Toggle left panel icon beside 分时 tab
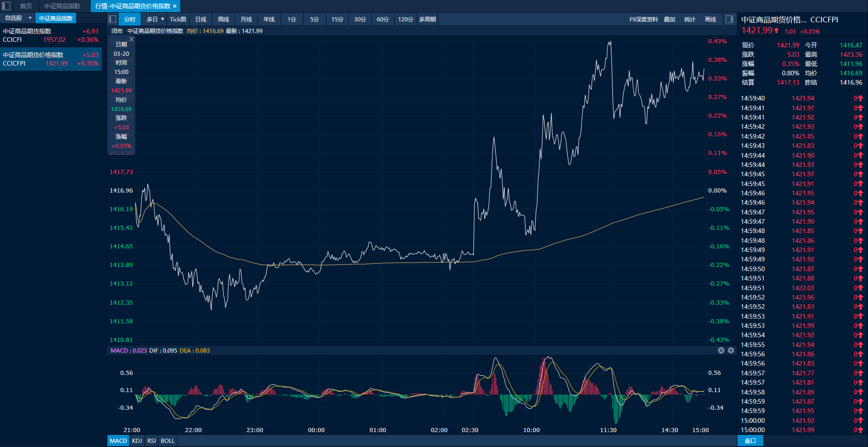This screenshot has height=447, width=868. click(x=112, y=19)
